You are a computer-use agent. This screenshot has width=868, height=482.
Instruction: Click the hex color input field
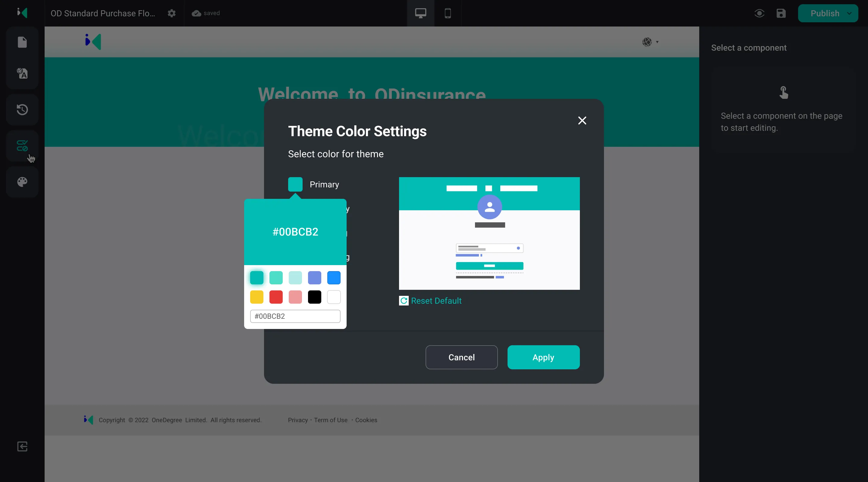point(295,316)
